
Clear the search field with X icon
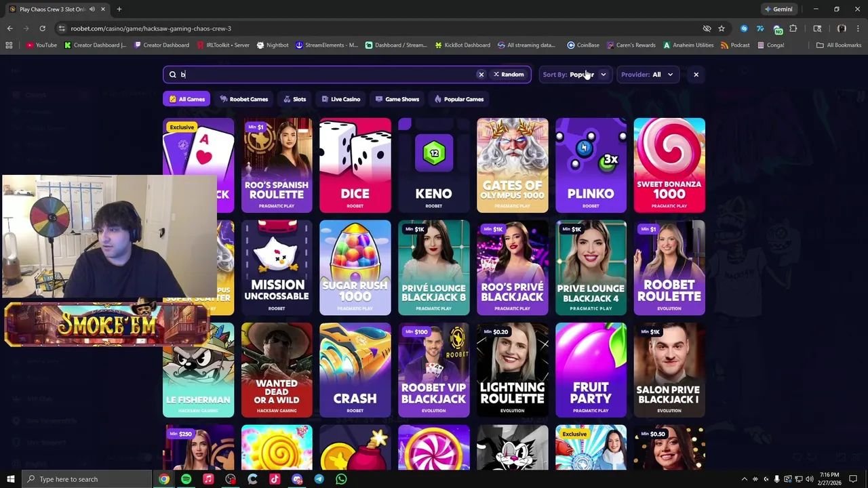point(481,75)
